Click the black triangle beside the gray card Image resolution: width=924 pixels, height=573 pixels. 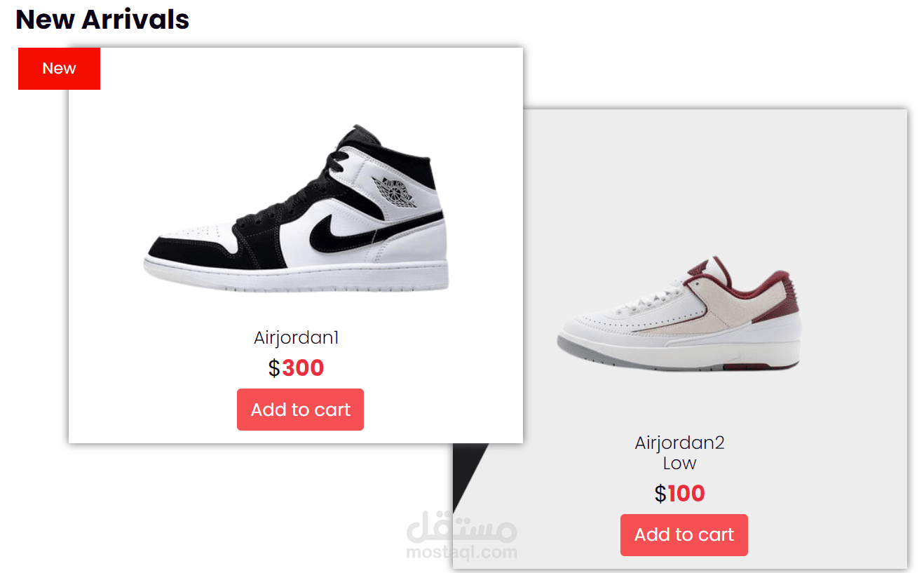pyautogui.click(x=469, y=478)
